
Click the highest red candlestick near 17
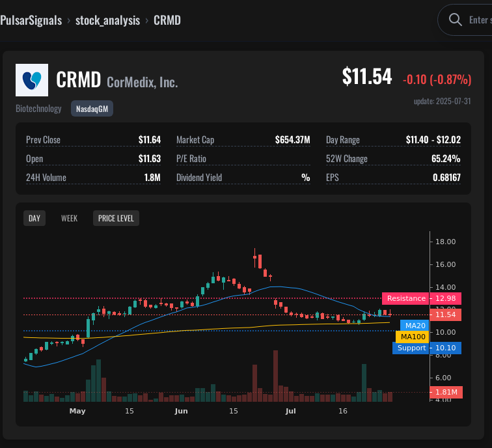(255, 258)
